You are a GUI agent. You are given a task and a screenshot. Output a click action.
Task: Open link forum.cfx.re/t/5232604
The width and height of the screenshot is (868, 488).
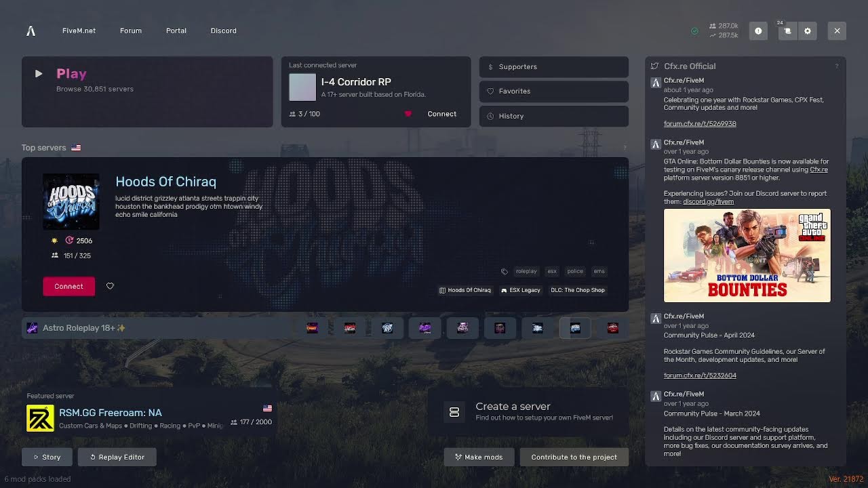[x=700, y=375]
